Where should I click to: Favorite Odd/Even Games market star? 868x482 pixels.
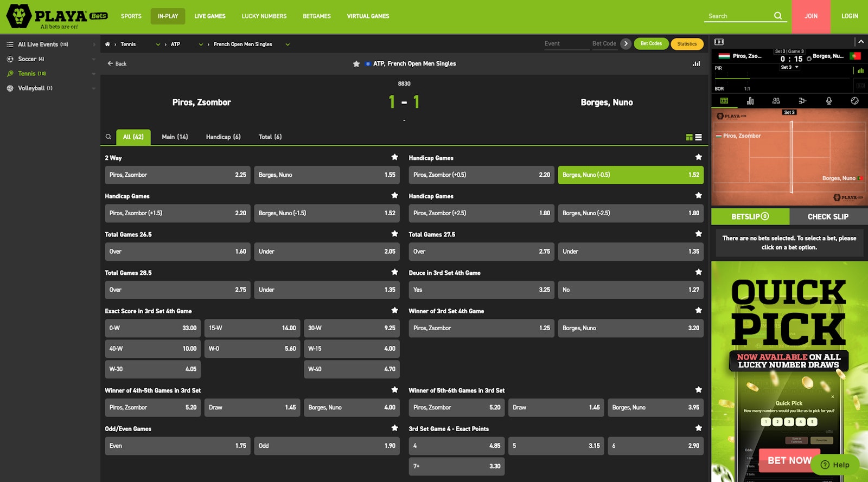[x=395, y=428]
